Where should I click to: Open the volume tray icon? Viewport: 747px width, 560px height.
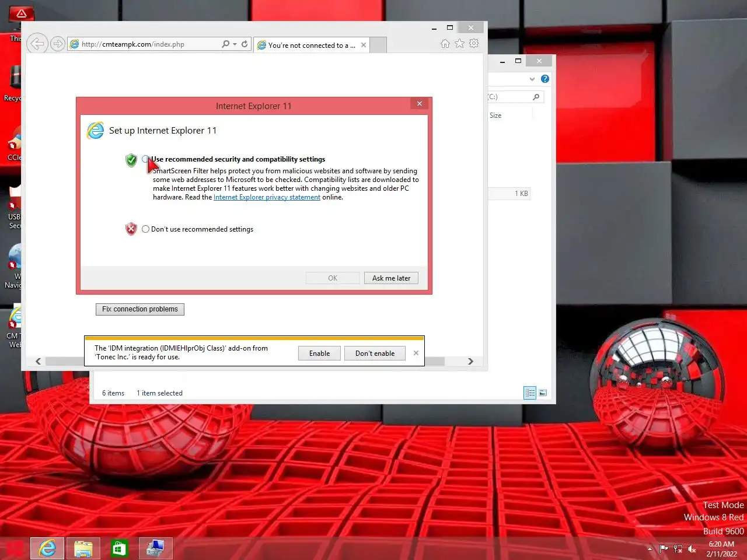point(692,549)
